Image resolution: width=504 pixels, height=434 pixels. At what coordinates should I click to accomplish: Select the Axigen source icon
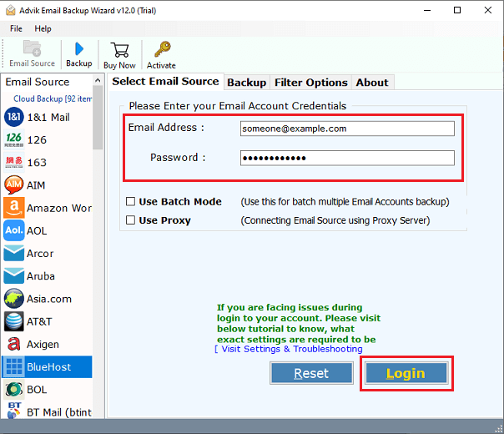14,344
